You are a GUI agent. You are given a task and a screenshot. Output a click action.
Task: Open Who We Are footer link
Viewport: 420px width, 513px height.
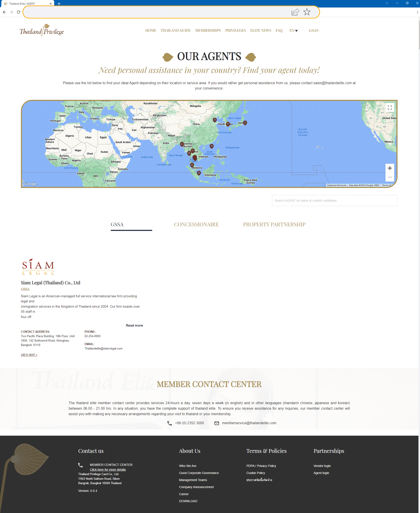(187, 466)
